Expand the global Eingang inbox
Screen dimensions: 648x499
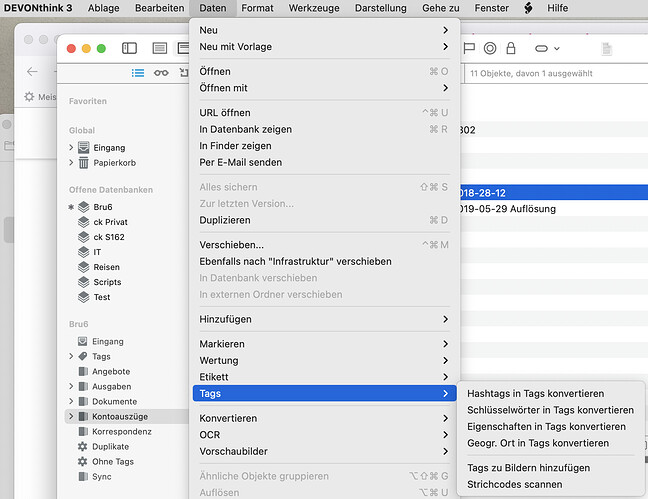71,148
